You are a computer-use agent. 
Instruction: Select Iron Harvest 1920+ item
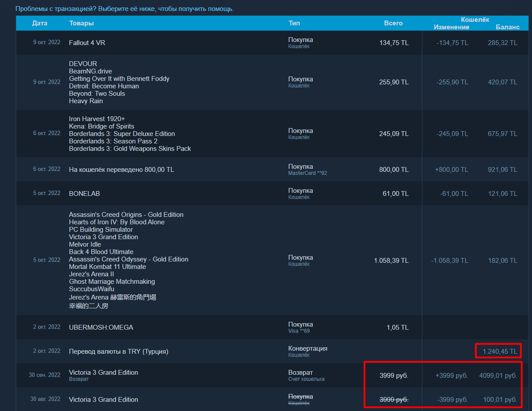point(97,119)
